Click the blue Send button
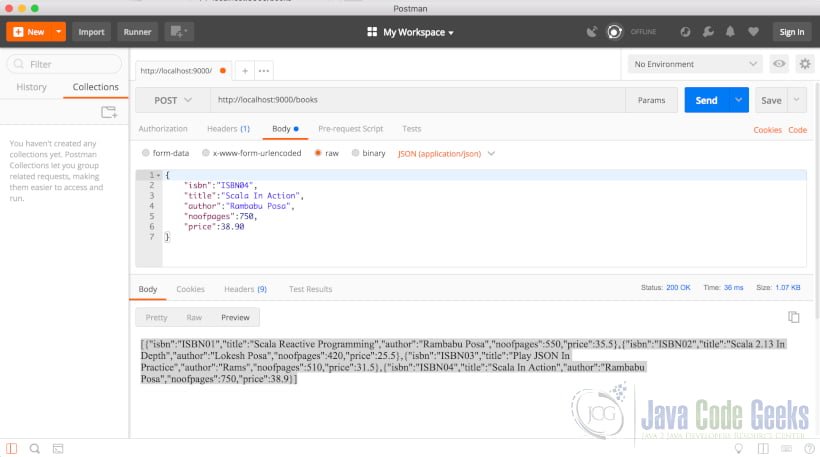Image resolution: width=820 pixels, height=457 pixels. [x=706, y=100]
